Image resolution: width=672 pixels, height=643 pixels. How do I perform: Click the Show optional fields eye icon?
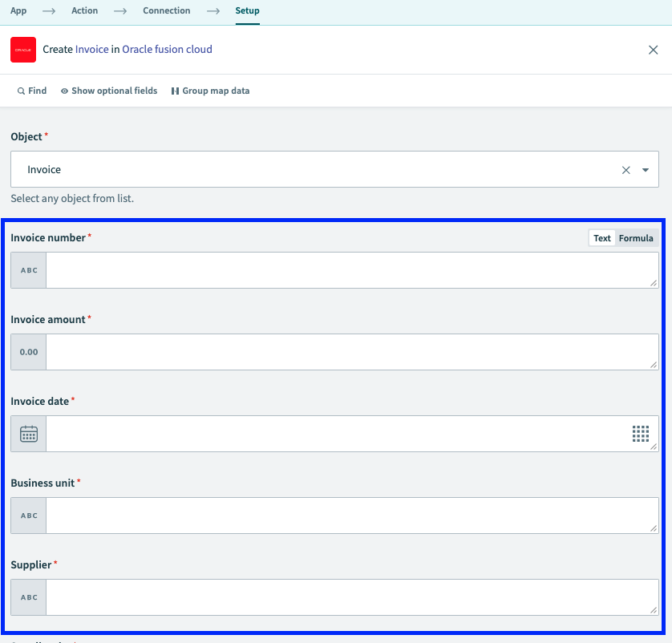(64, 91)
